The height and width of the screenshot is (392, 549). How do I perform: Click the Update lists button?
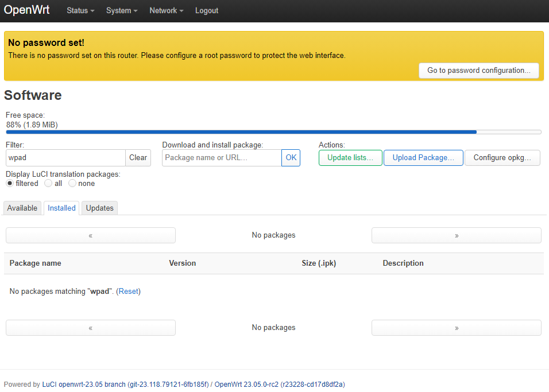tap(350, 157)
